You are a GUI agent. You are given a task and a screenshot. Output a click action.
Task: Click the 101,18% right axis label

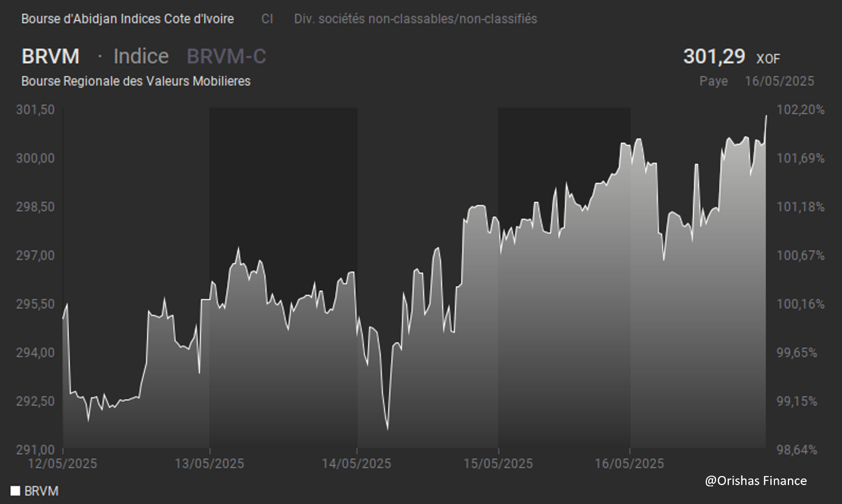coord(801,207)
